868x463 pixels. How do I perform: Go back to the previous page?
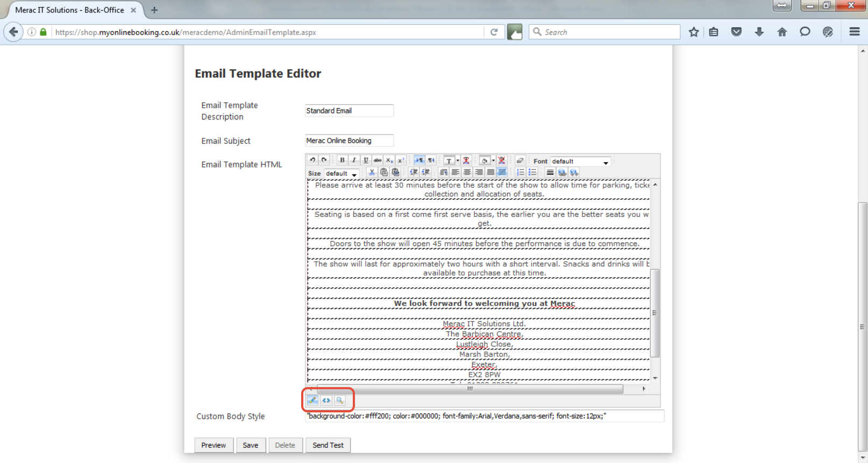point(13,32)
